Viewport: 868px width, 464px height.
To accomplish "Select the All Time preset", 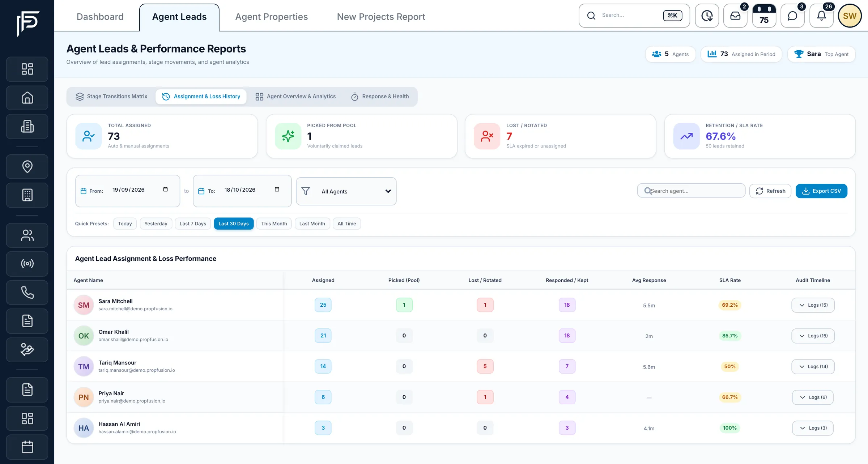I will point(346,224).
